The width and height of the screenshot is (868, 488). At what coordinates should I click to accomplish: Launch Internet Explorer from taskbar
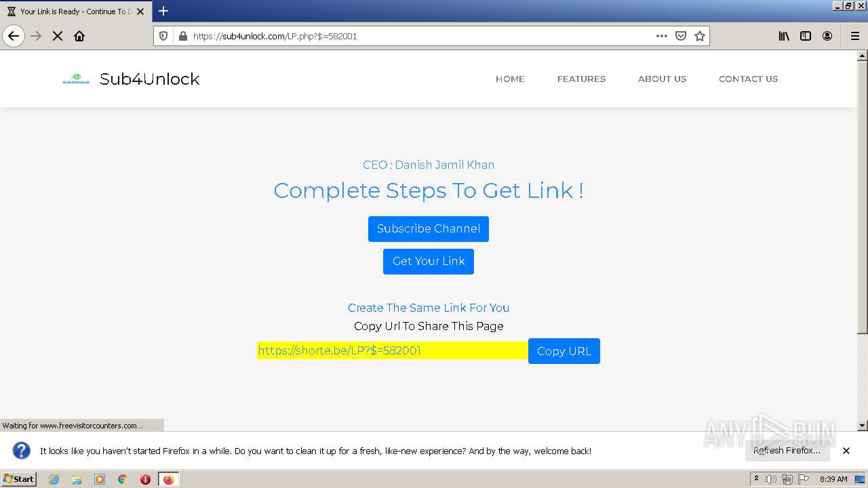(54, 479)
